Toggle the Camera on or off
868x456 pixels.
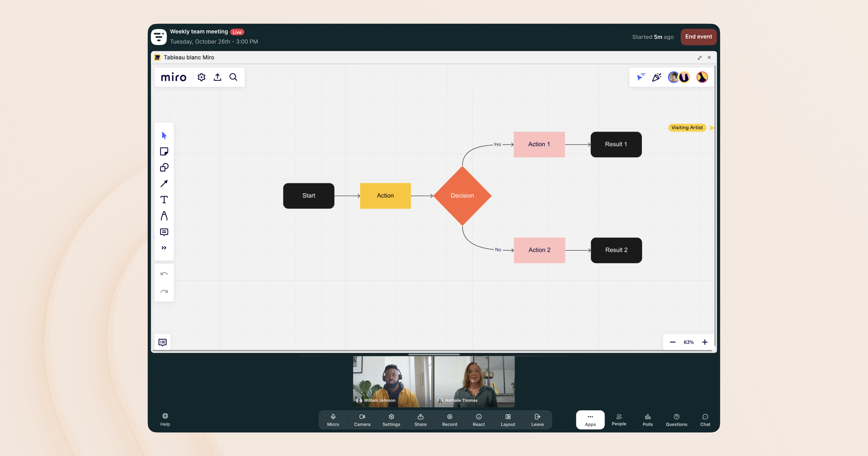[x=362, y=420]
